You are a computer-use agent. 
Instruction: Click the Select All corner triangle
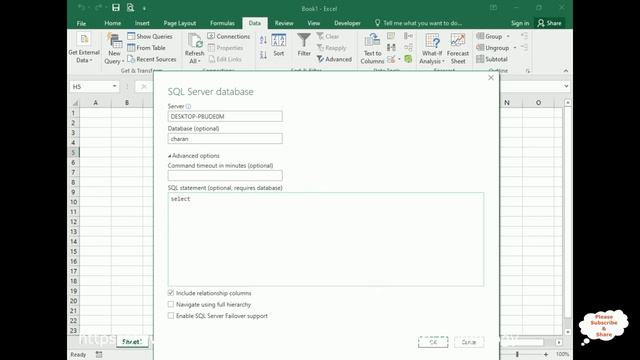pos(74,103)
